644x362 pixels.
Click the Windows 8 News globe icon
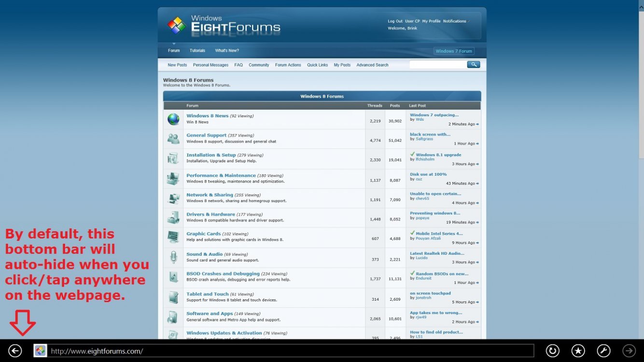(173, 119)
